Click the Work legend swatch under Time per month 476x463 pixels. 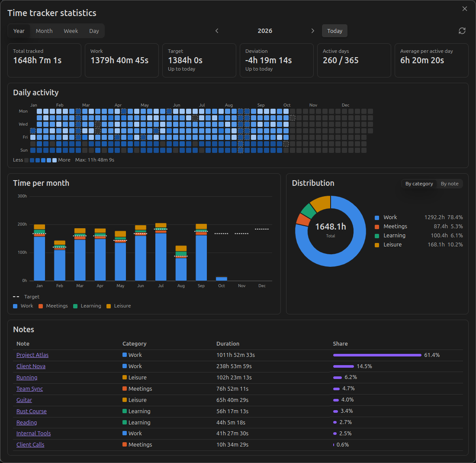(15, 306)
